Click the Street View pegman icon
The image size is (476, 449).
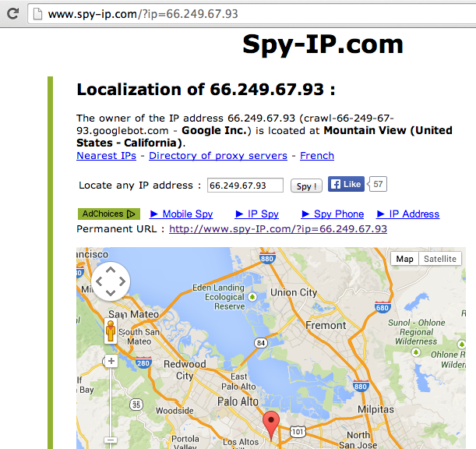point(111,331)
